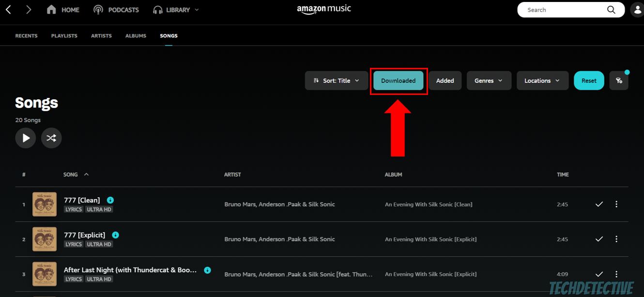
Task: Open the Sort: Title dropdown
Action: (x=336, y=80)
